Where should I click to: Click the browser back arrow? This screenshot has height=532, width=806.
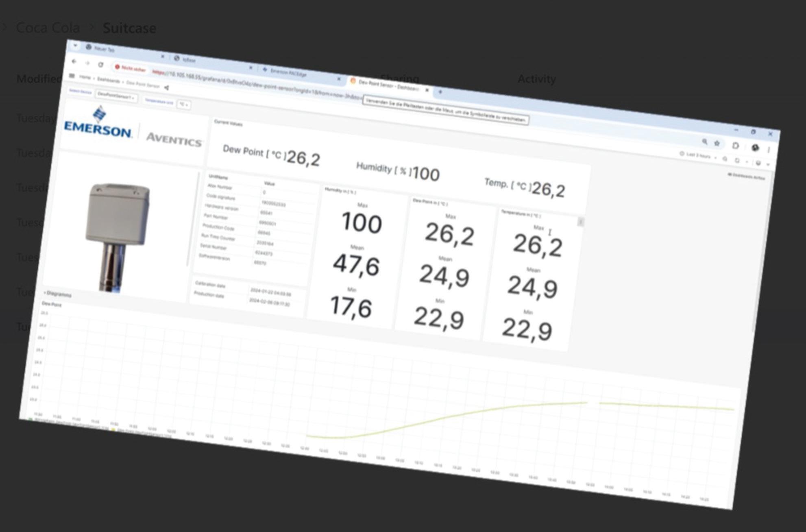(x=74, y=61)
